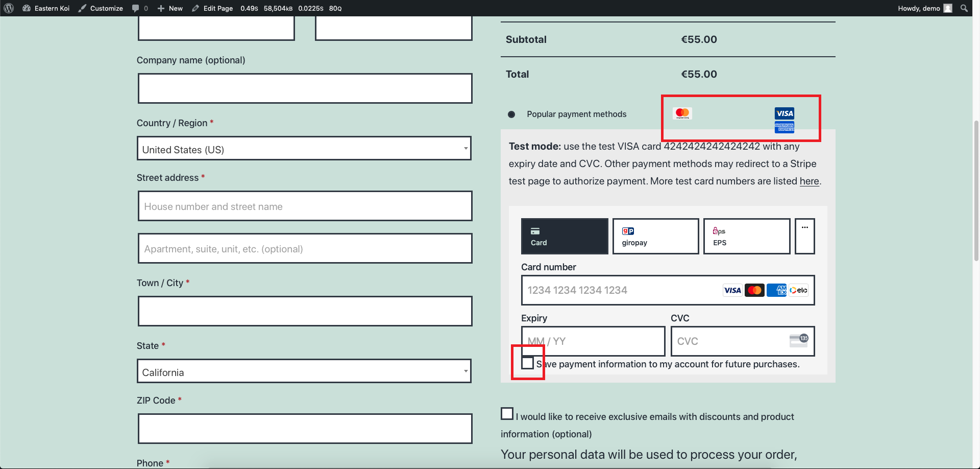Open the State dropdown showing California
Viewport: 980px width, 469px height.
tap(304, 371)
